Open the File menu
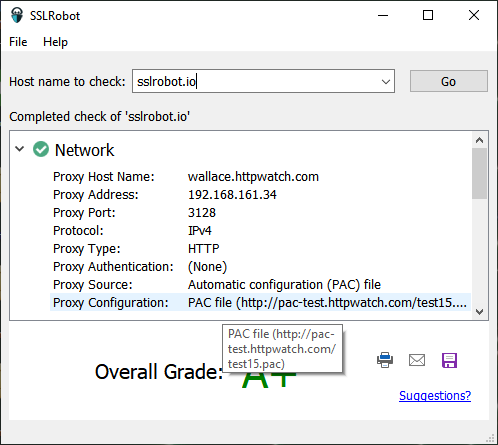 coord(18,42)
